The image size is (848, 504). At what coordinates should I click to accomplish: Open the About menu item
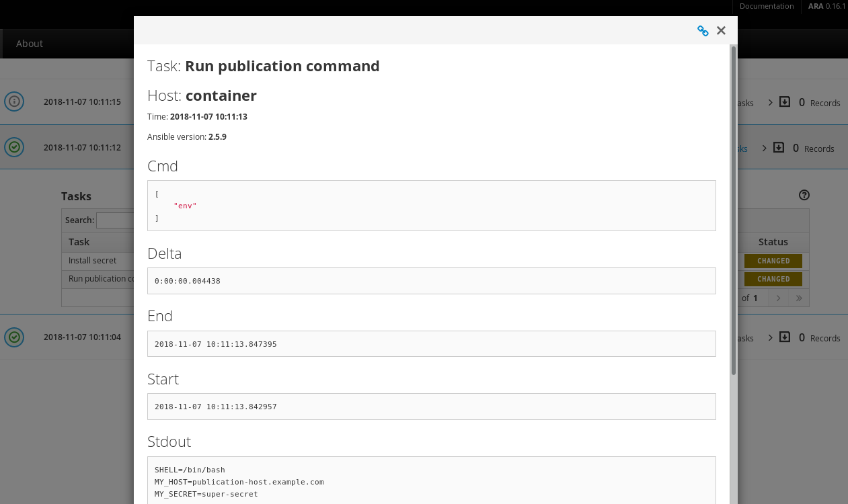(30, 44)
